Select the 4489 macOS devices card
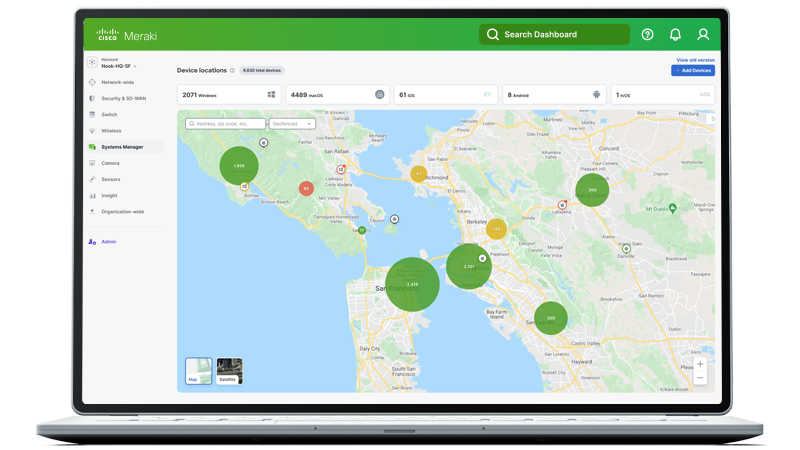 [x=337, y=95]
